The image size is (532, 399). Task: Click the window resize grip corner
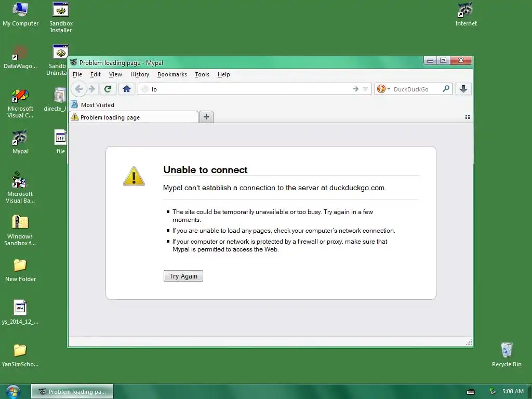point(469,343)
